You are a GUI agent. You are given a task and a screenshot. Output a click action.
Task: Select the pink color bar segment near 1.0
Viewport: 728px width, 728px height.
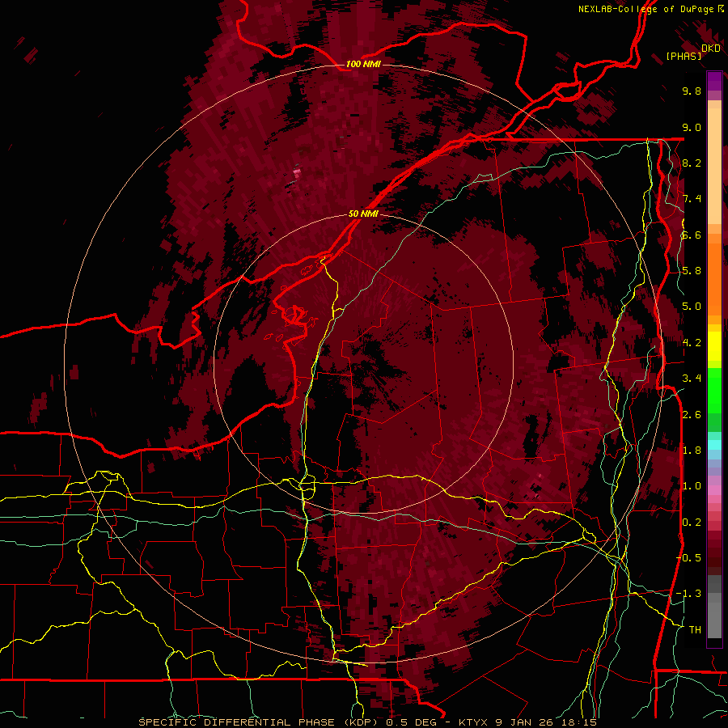(714, 490)
